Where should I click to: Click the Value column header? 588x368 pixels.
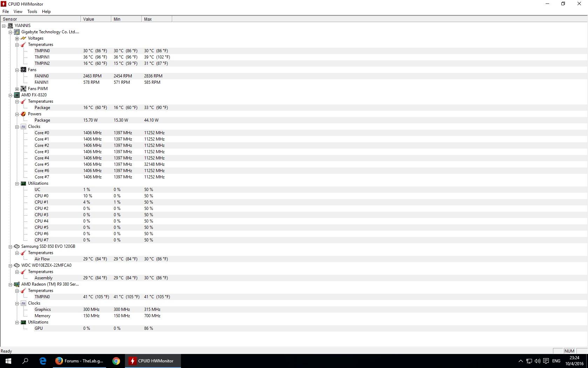tap(96, 19)
